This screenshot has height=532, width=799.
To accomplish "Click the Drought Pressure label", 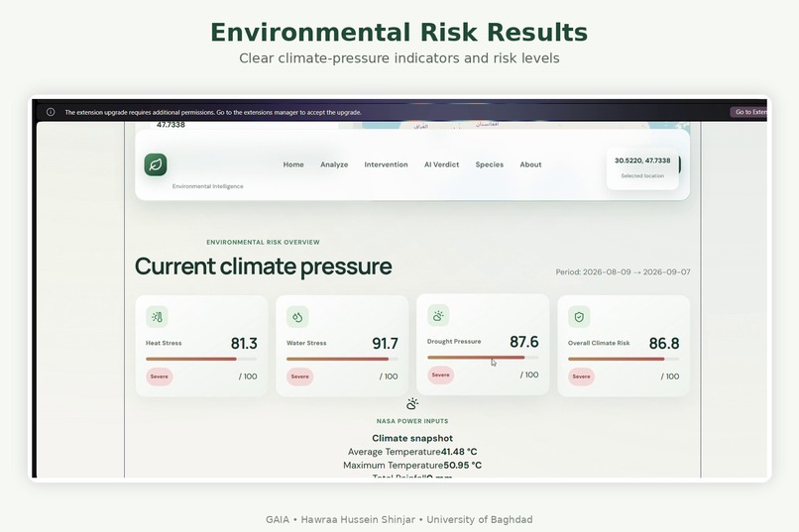I will [454, 342].
